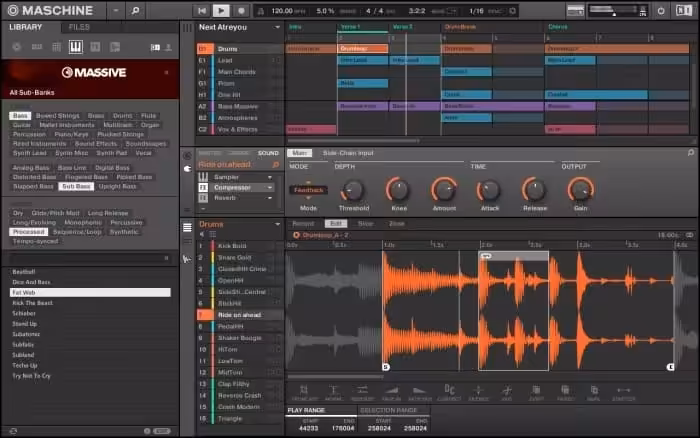Image resolution: width=700 pixels, height=438 pixels.
Task: Select the Clap Filthy sound slot
Action: [240, 384]
